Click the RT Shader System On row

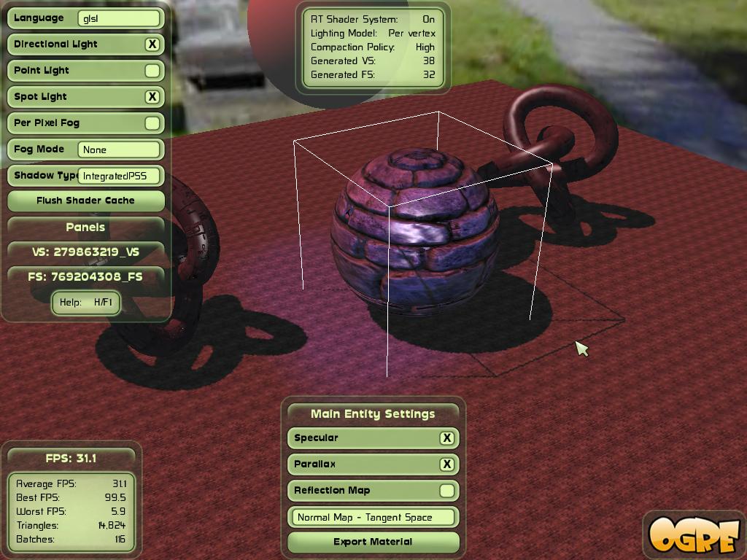click(x=373, y=20)
